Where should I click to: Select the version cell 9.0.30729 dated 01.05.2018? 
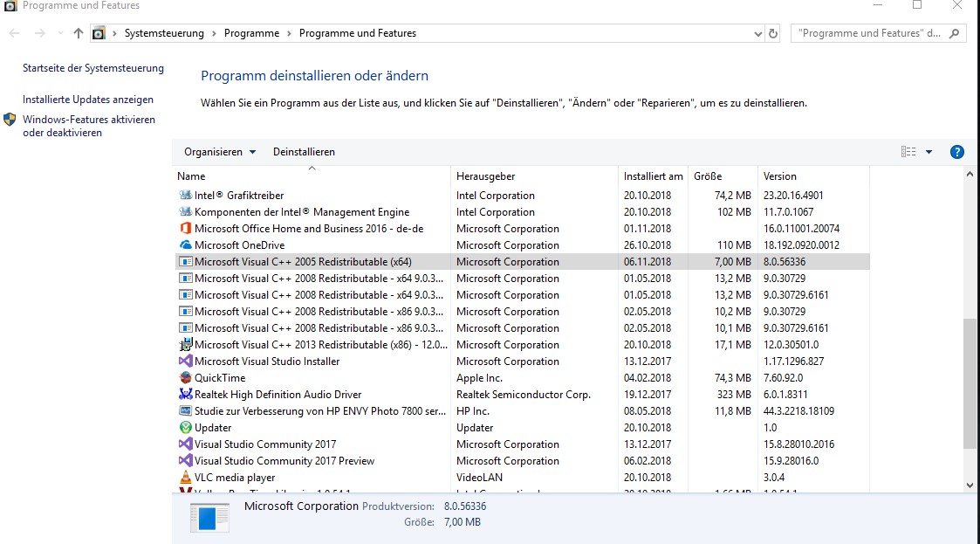[x=785, y=279]
